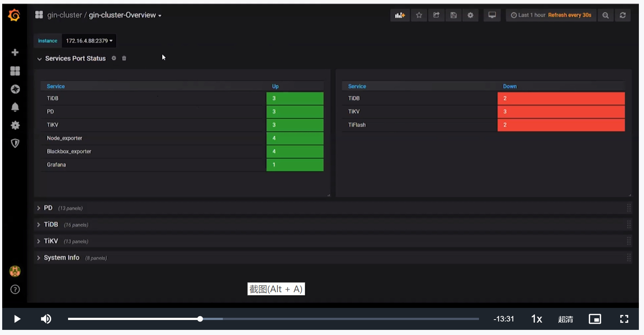Open the Last 1 hour time picker
Image resolution: width=644 pixels, height=335 pixels.
click(x=551, y=15)
